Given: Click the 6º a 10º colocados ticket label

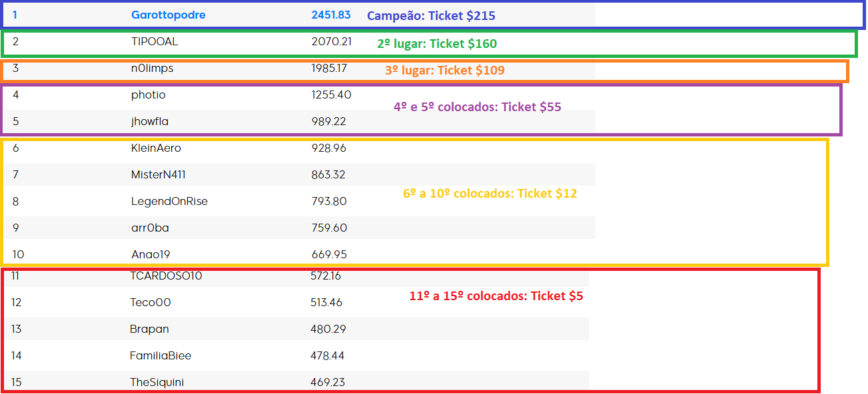Looking at the screenshot, I should pyautogui.click(x=490, y=194).
